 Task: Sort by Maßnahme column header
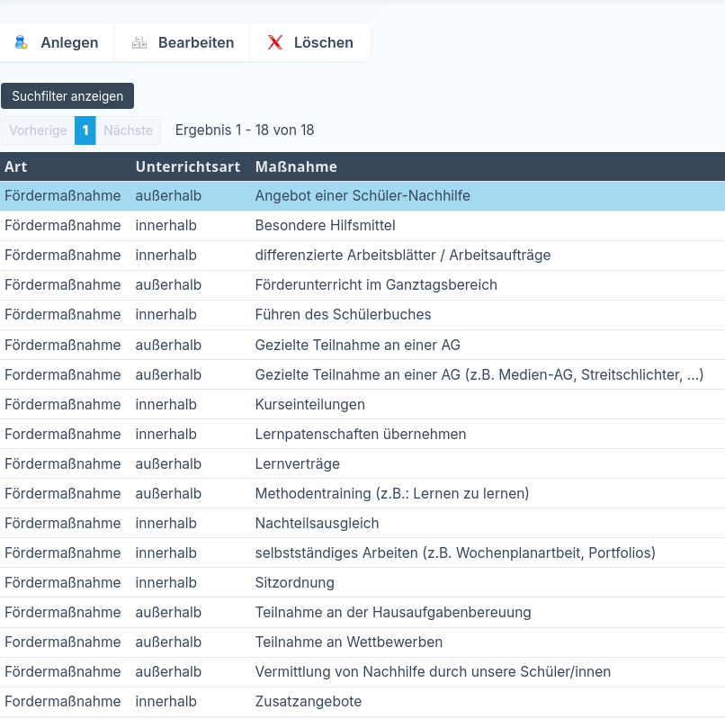[x=296, y=166]
